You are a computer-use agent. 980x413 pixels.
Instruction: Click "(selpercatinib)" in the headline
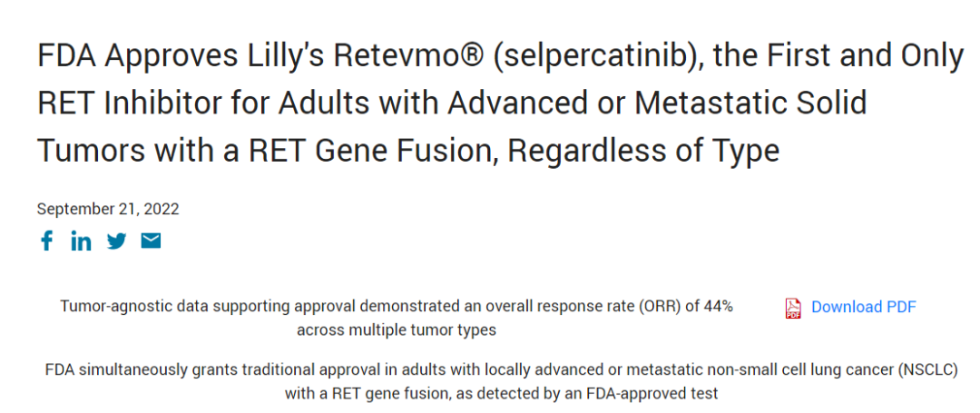(x=598, y=56)
